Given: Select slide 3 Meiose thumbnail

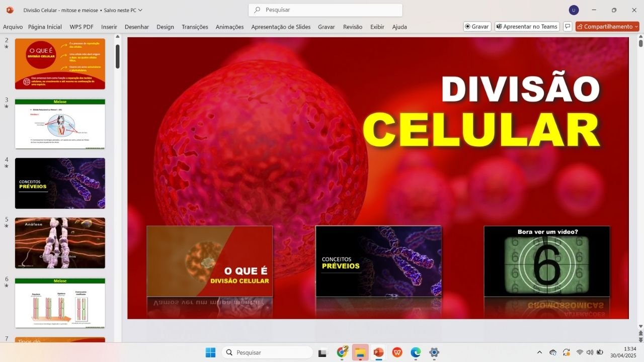Looking at the screenshot, I should [x=60, y=124].
